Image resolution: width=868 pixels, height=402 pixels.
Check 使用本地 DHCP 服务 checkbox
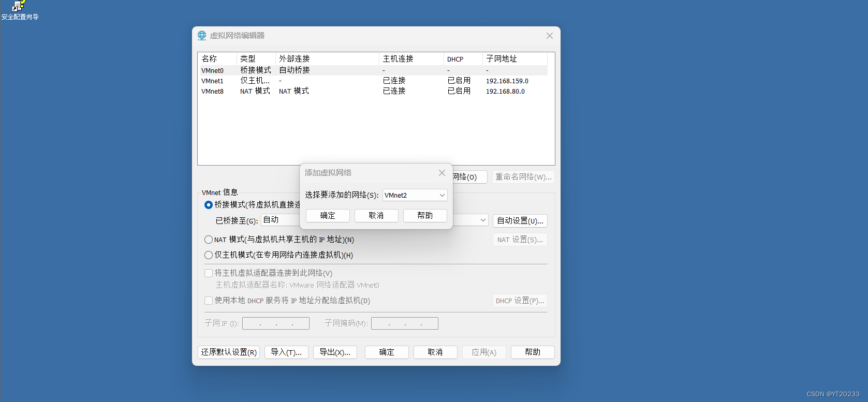[x=209, y=301]
